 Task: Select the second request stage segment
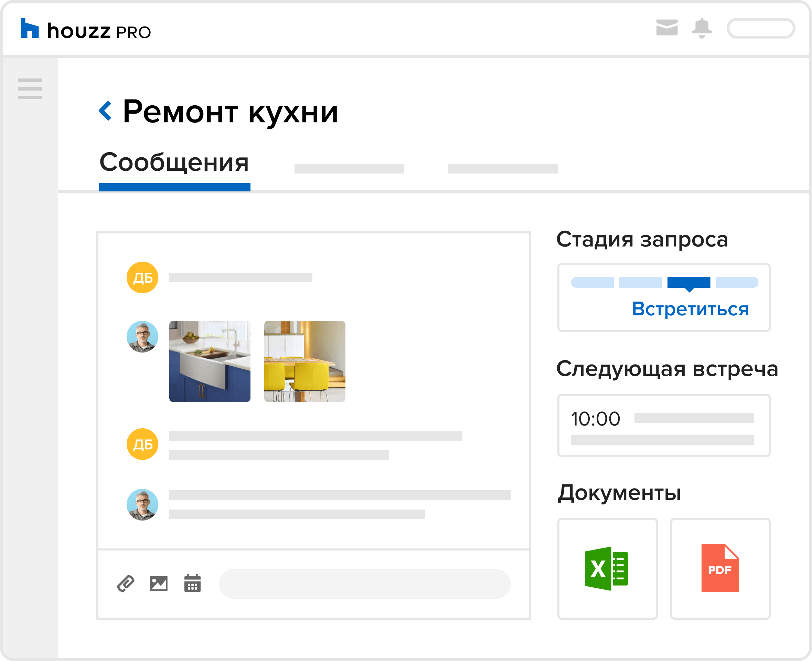640,282
